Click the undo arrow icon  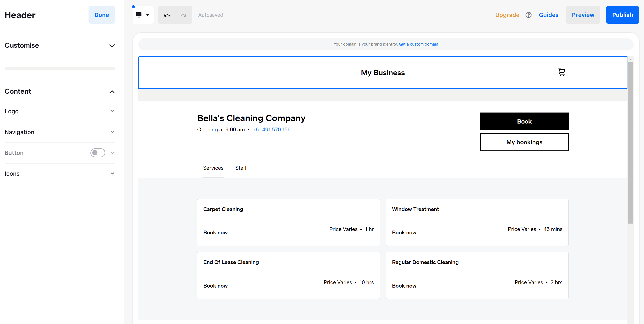pos(166,15)
